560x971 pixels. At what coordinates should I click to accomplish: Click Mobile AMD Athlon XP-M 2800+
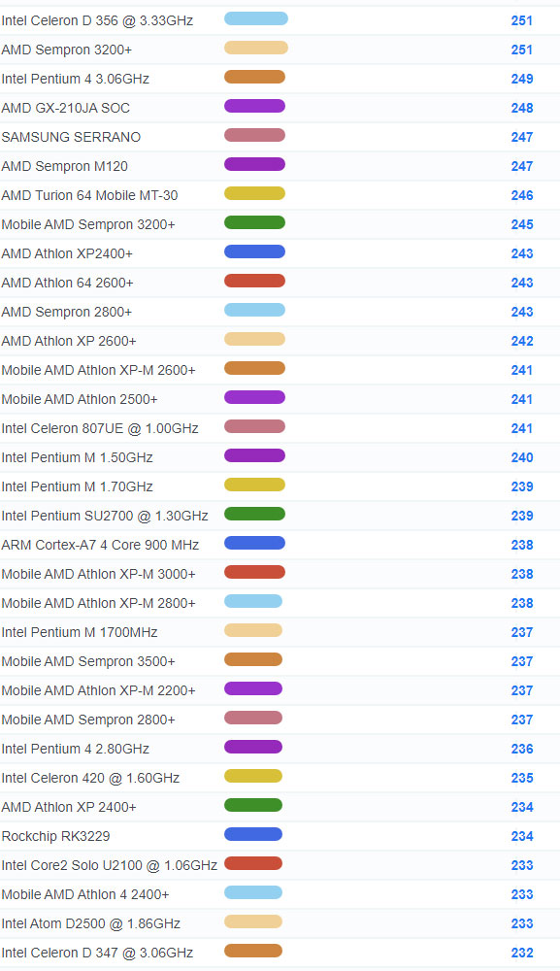98,603
